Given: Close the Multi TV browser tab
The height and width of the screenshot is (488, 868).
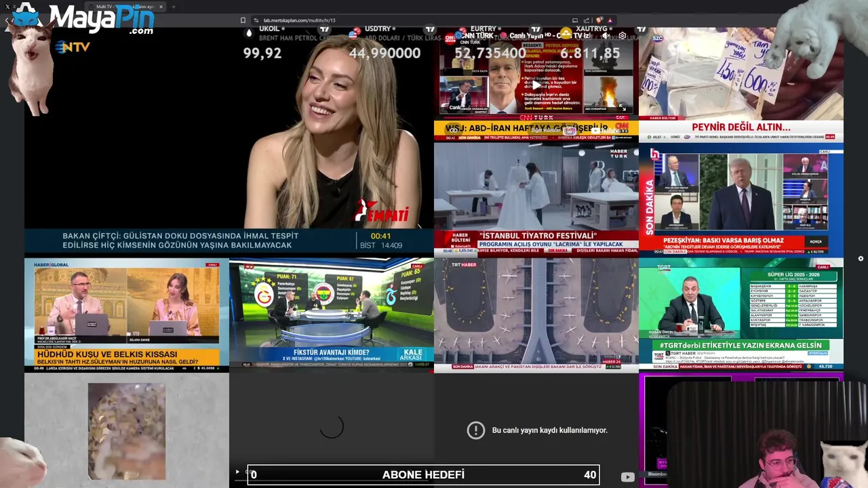Looking at the screenshot, I should [161, 7].
